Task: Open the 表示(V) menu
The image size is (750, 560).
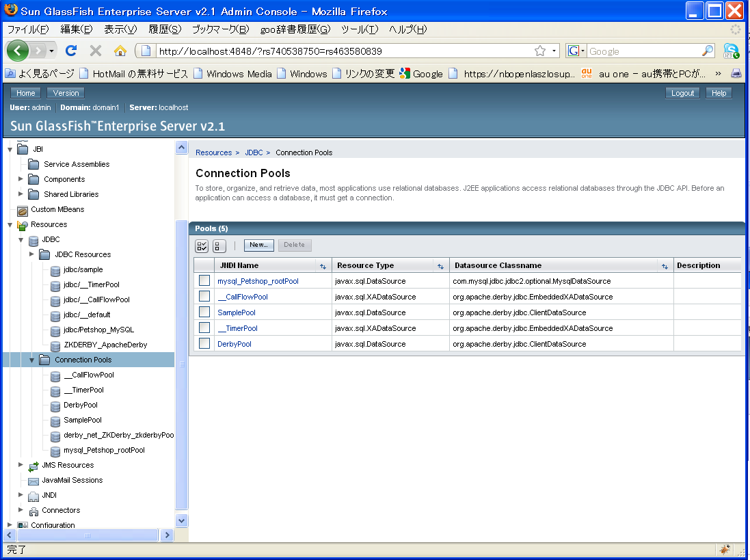Action: pos(120,29)
